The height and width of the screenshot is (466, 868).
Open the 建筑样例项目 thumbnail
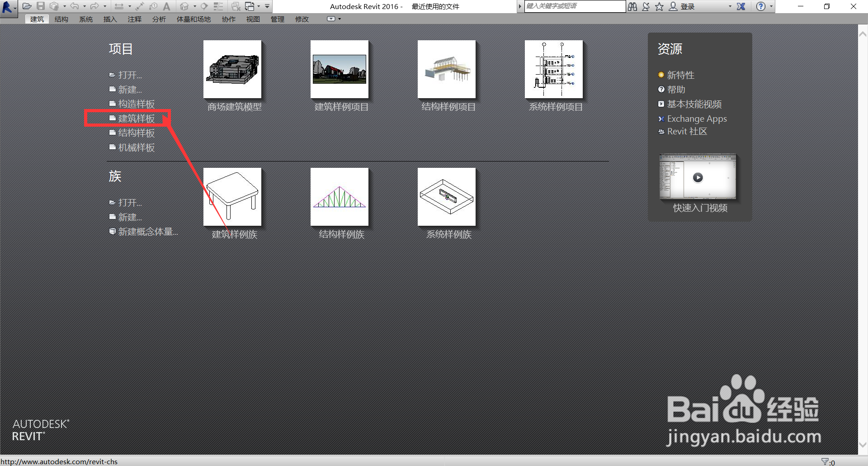pyautogui.click(x=340, y=69)
